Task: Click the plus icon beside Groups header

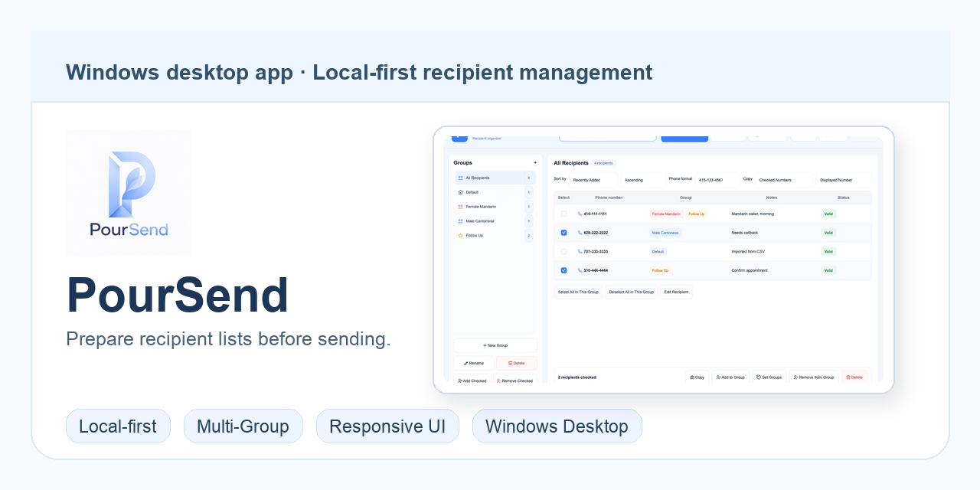Action: (x=535, y=163)
